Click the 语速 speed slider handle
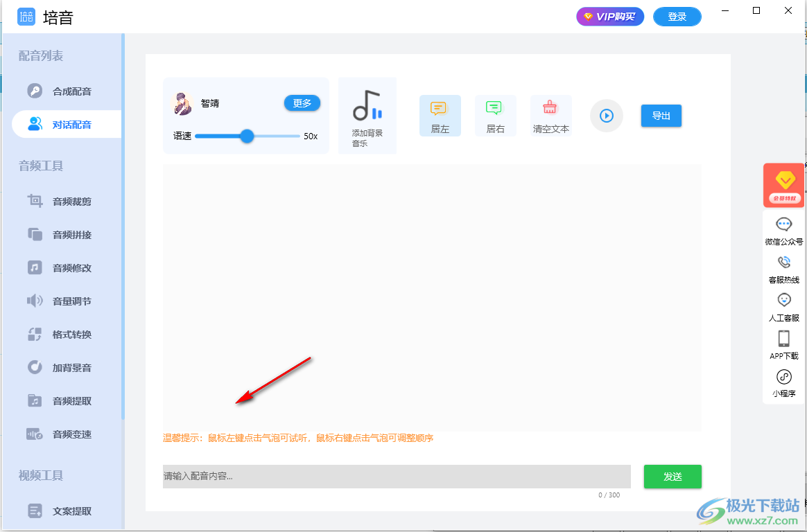Screen dimensions: 807x532 (x=247, y=136)
